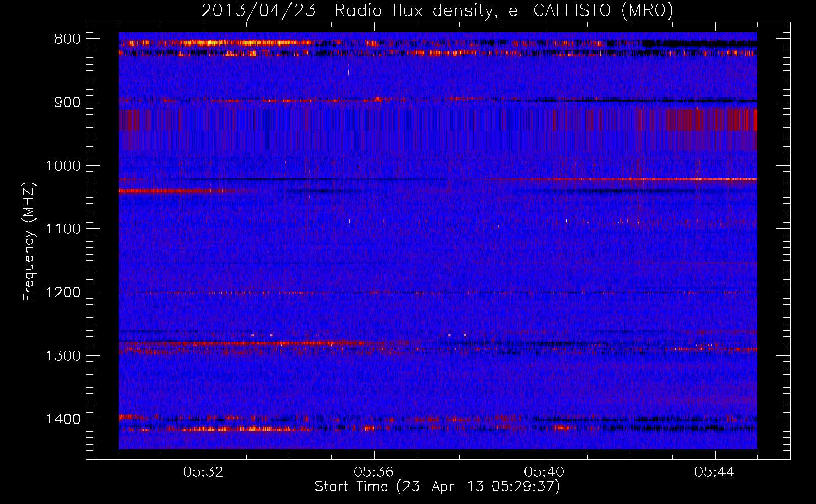Select the 900 frequency axis label
The height and width of the screenshot is (504, 816).
(68, 102)
